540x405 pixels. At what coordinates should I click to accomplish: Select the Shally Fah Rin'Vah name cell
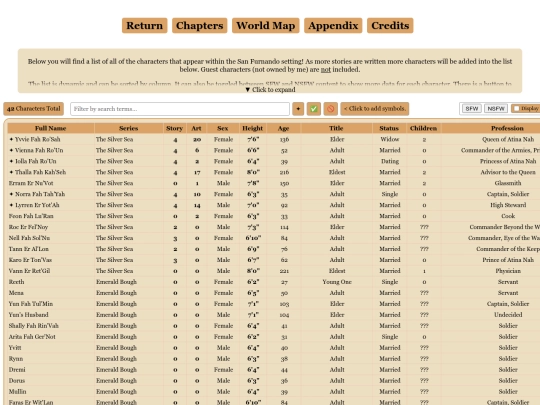pos(51,326)
